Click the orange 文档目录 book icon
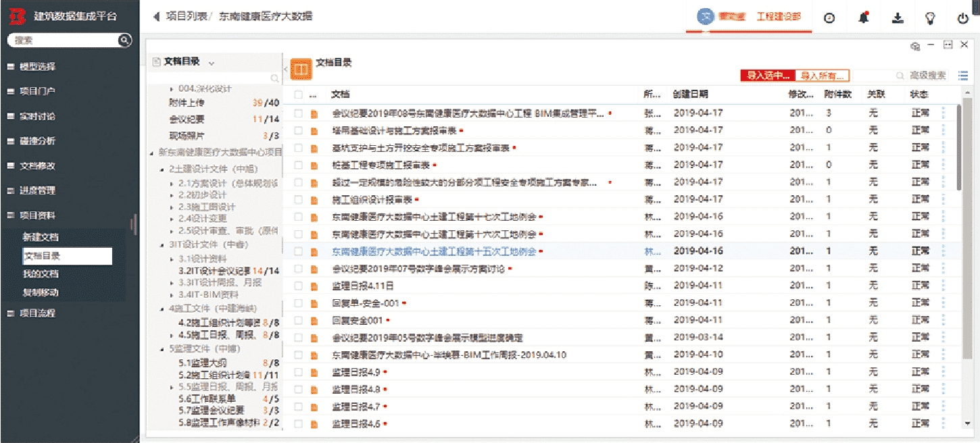This screenshot has height=443, width=980. pos(301,69)
